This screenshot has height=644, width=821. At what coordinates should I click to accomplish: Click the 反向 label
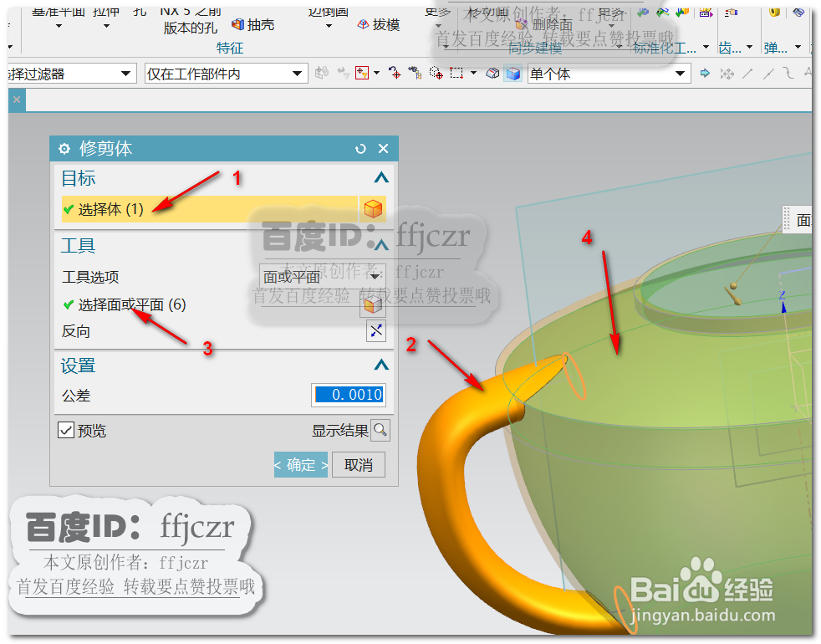(76, 331)
